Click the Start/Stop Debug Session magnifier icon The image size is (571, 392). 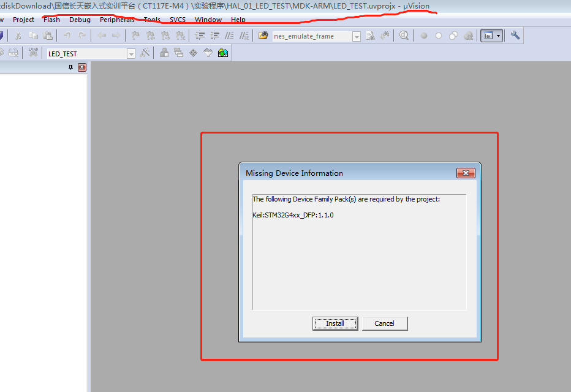tap(404, 36)
